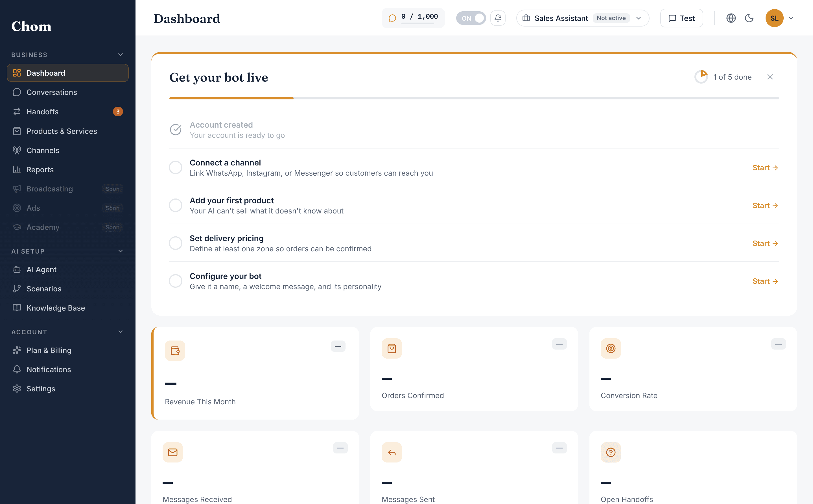The image size is (813, 504).
Task: Click the Sales Assistant briefcase icon
Action: [526, 18]
